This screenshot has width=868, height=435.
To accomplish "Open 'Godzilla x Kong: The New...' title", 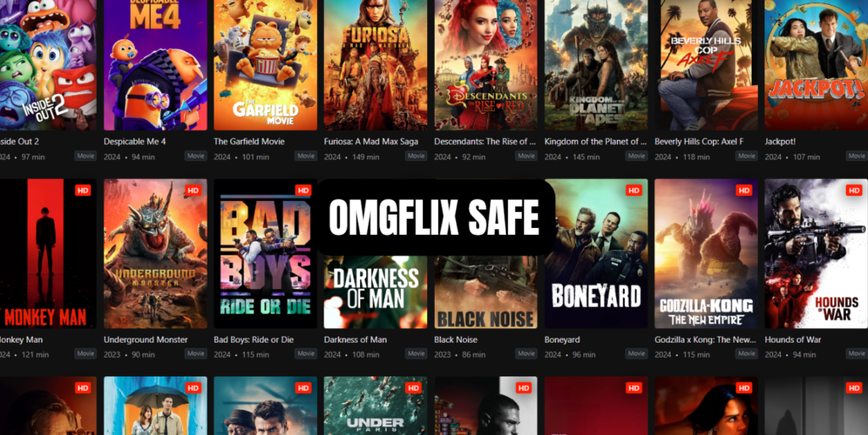I will [x=705, y=340].
